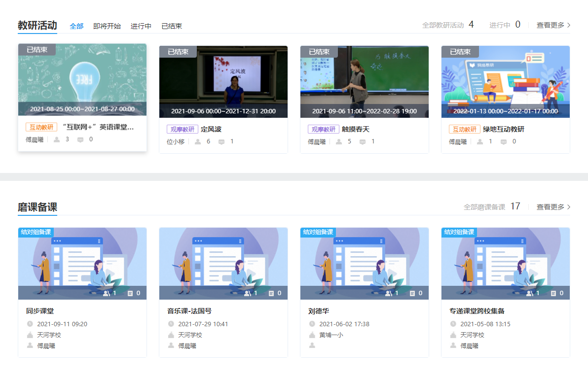
Task: Open the 音乐课-法国号 lesson title
Action: (x=189, y=311)
